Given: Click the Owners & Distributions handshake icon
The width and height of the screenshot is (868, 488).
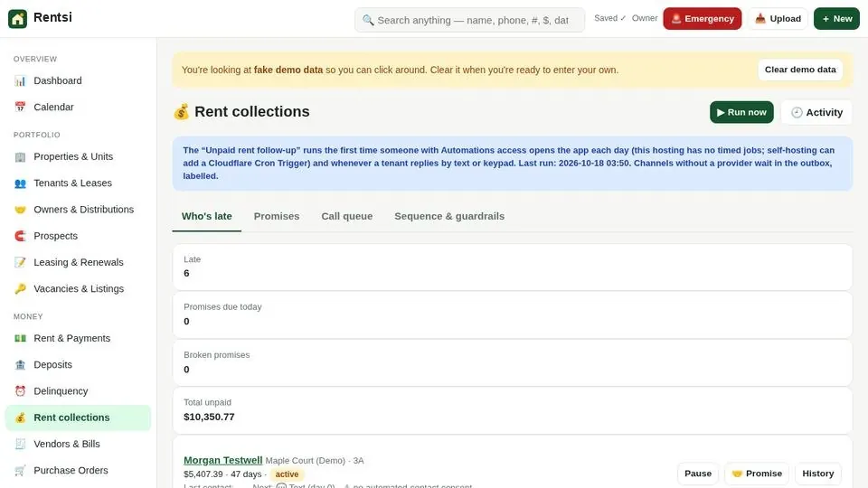Looking at the screenshot, I should [21, 210].
